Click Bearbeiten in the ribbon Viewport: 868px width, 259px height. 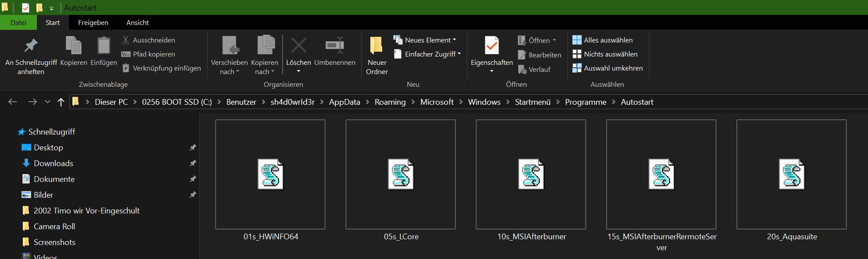click(x=539, y=55)
